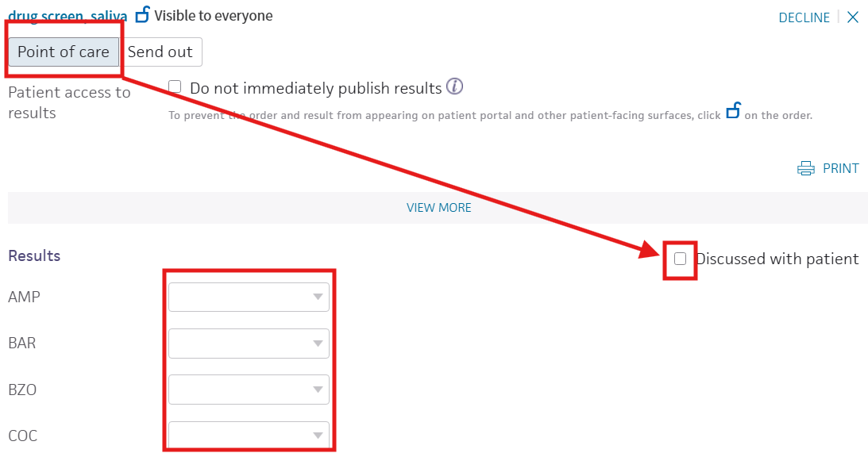Image resolution: width=868 pixels, height=453 pixels.
Task: Click the printer icon next to PRINT
Action: (806, 168)
